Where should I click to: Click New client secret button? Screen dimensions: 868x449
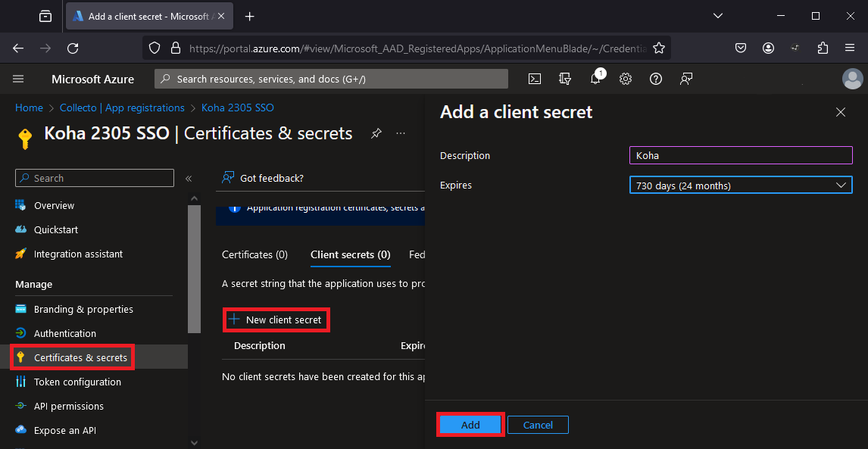(x=276, y=320)
